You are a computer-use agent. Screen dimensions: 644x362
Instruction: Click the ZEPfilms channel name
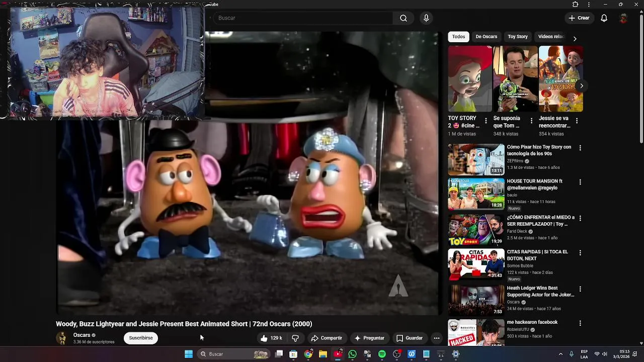(515, 161)
